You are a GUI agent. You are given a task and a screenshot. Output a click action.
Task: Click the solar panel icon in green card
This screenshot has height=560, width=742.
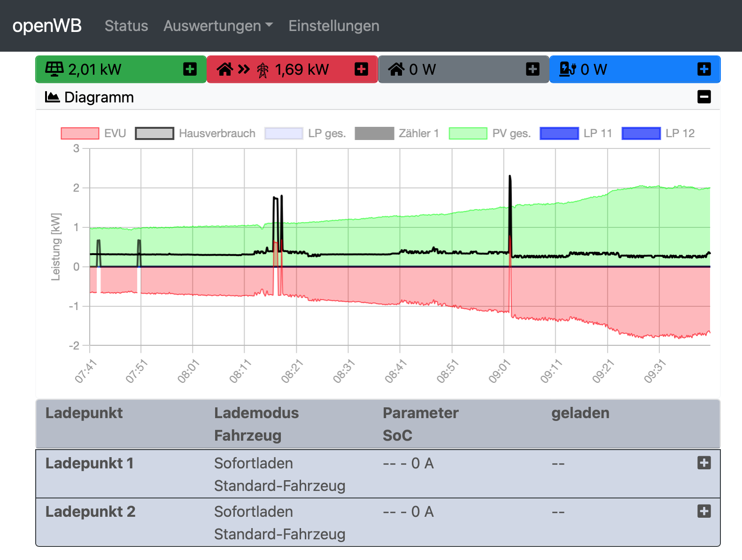54,69
